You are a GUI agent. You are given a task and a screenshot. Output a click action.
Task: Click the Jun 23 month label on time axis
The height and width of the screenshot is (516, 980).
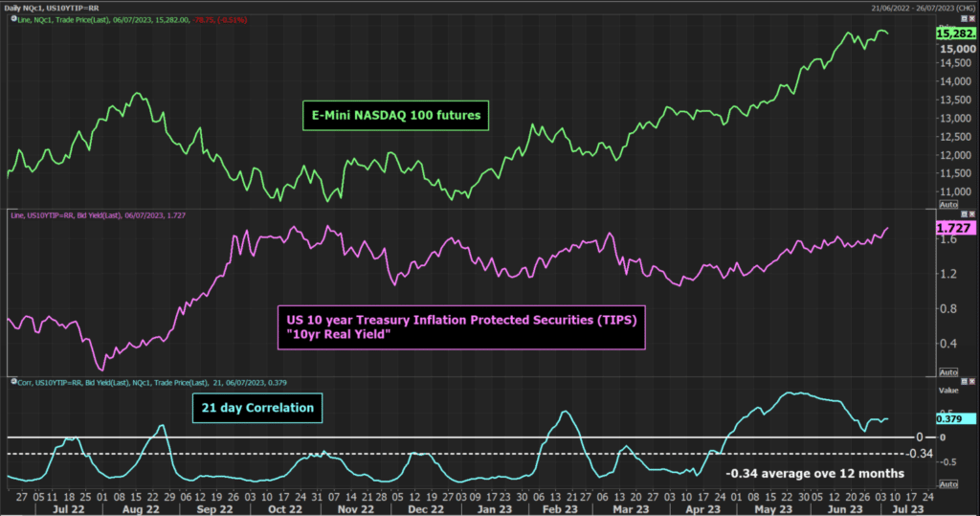(845, 509)
